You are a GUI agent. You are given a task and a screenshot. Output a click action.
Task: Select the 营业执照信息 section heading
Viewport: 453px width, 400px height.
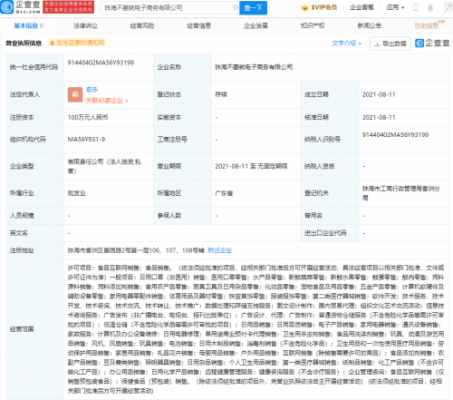coord(23,43)
